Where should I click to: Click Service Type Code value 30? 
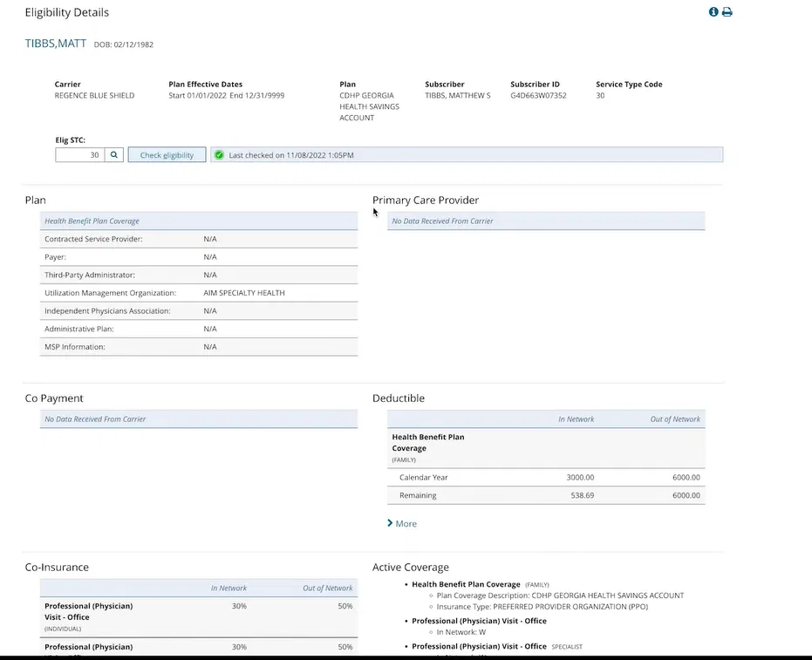click(600, 95)
